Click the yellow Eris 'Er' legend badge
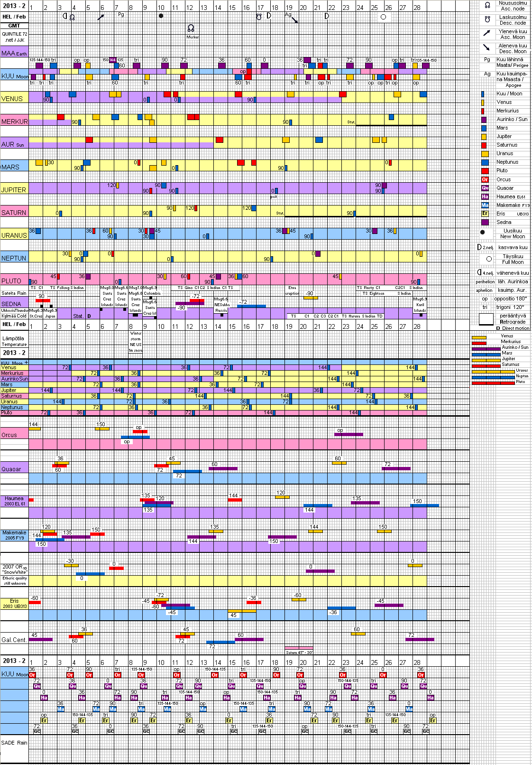This screenshot has width=532, height=765. point(485,214)
